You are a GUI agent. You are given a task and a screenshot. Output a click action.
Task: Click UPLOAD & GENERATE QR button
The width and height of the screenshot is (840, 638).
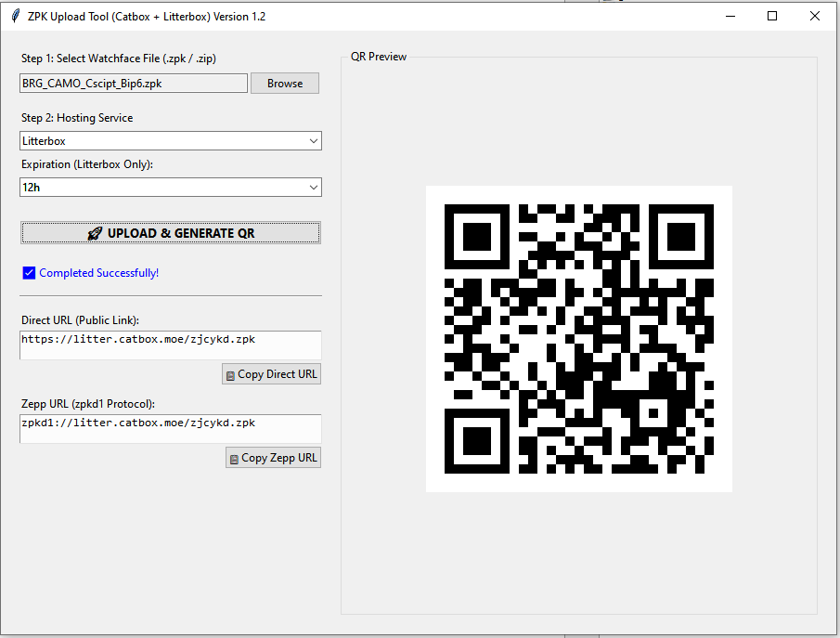171,233
